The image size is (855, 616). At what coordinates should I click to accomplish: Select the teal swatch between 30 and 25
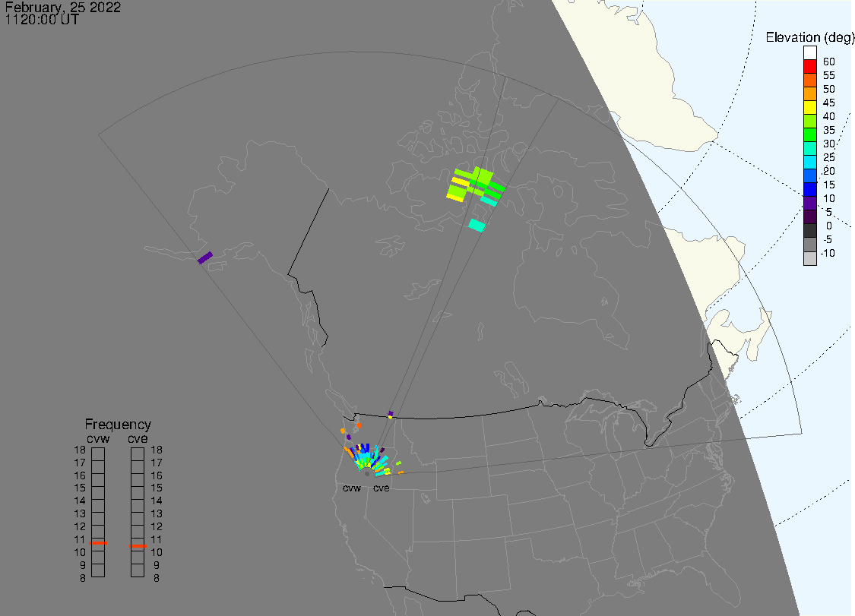[x=809, y=148]
